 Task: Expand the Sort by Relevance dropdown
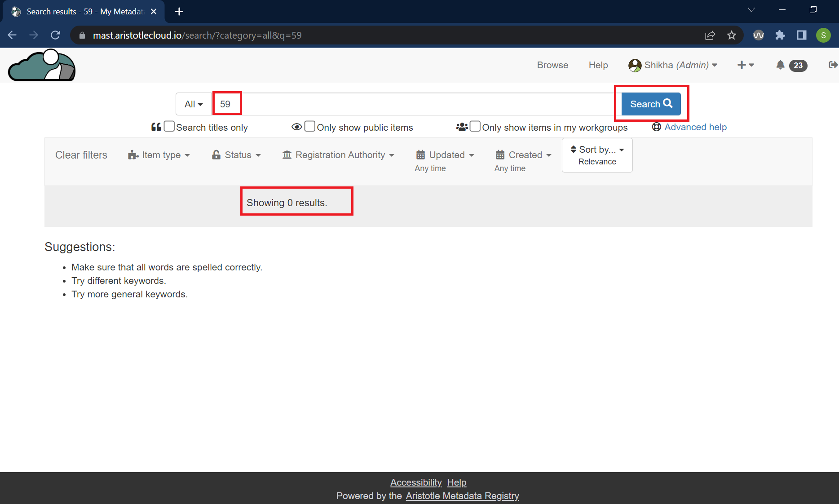[597, 155]
